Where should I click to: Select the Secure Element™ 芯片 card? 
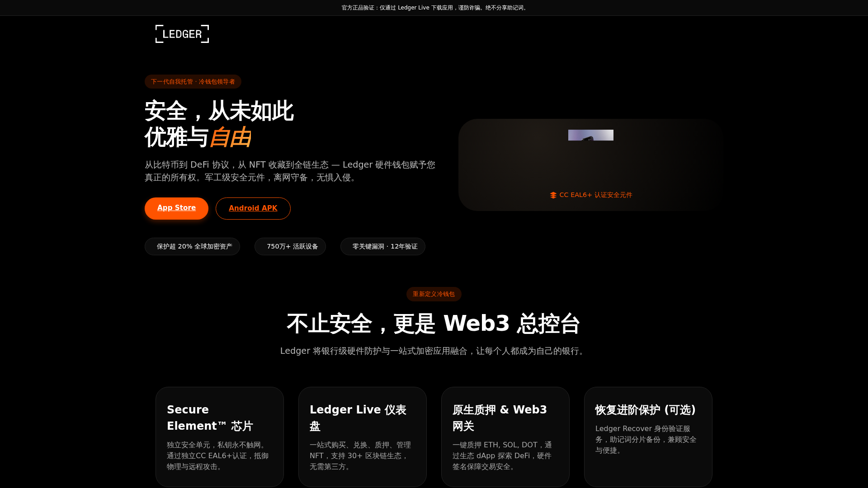point(220,437)
